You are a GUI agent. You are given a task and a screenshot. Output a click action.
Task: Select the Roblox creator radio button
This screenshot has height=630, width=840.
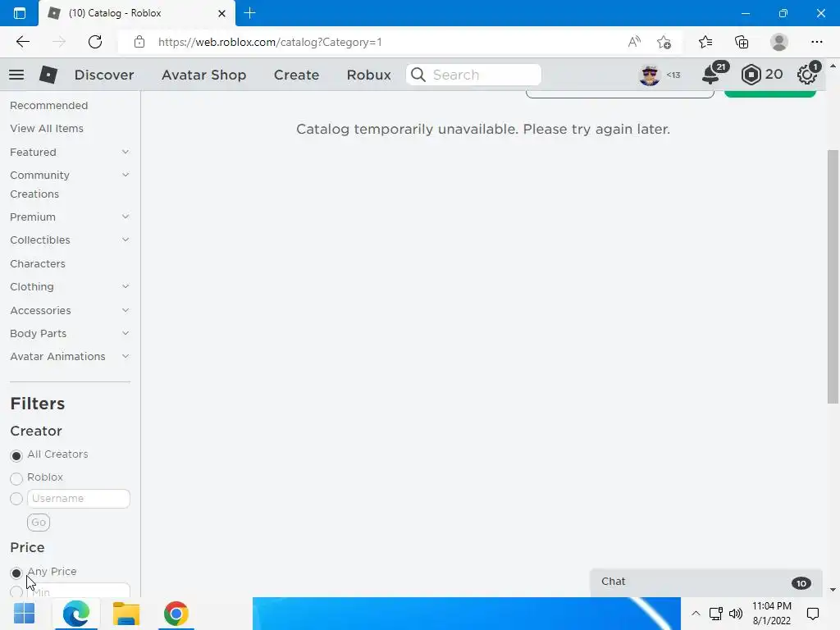click(x=16, y=478)
